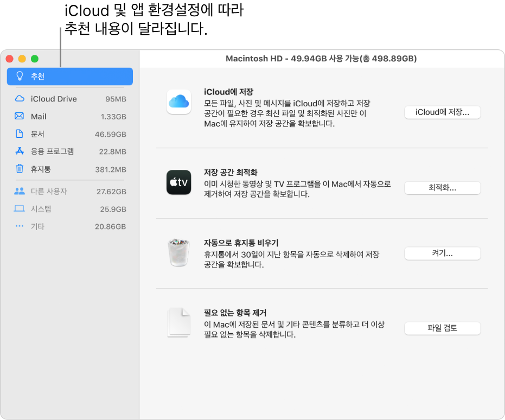Click the 기타 three-dots icon in sidebar
Screen dimensions: 505x420
click(20, 226)
